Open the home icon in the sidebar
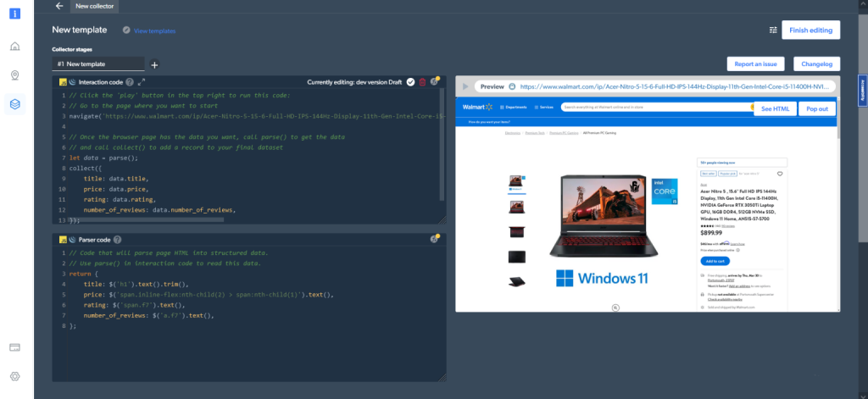The width and height of the screenshot is (868, 399). coord(15,46)
